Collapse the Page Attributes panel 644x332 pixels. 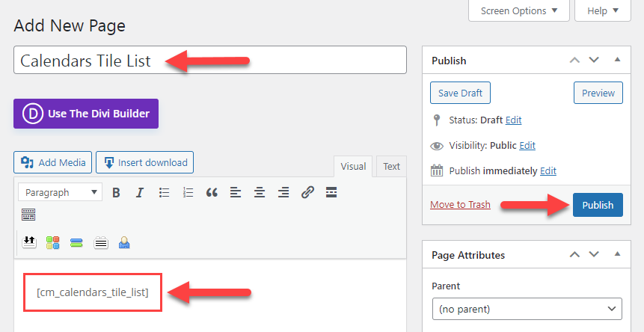[x=617, y=254]
